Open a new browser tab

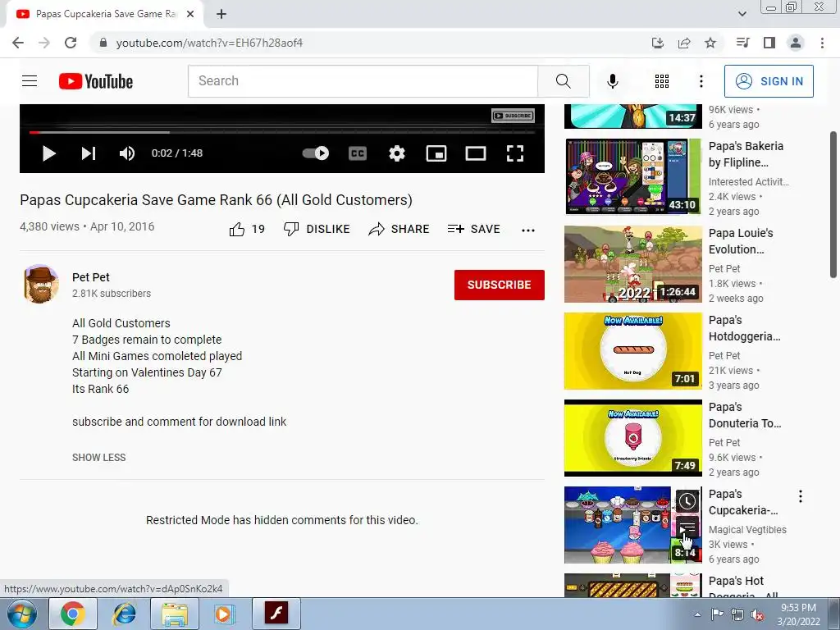(x=221, y=15)
